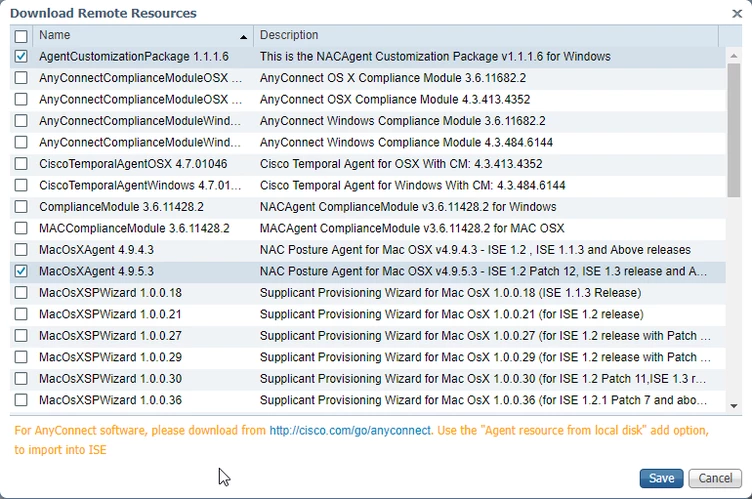752x499 pixels.
Task: Enable ComplianceModule 3.6.11428.2 checkbox
Action: tap(21, 206)
